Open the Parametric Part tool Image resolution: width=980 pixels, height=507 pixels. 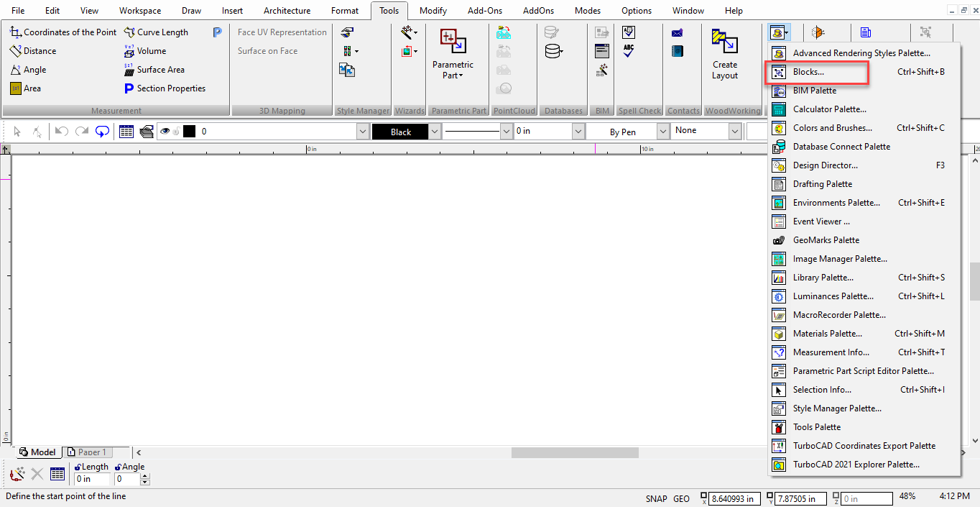click(x=453, y=55)
